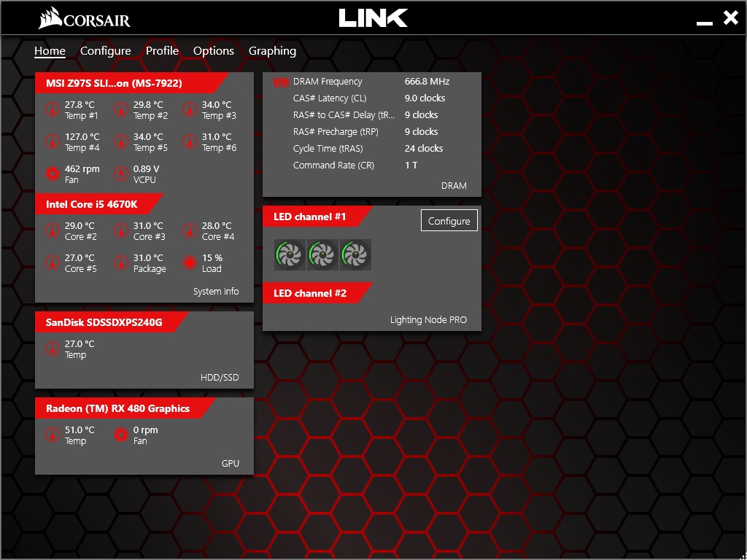Click the System info panel label
The image size is (747, 560).
click(x=216, y=291)
